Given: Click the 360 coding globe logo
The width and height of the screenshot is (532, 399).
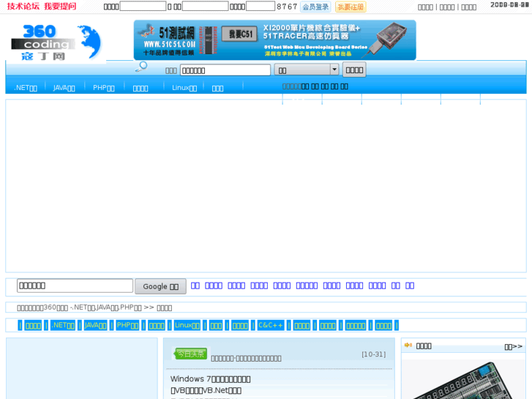Looking at the screenshot, I should coord(56,42).
